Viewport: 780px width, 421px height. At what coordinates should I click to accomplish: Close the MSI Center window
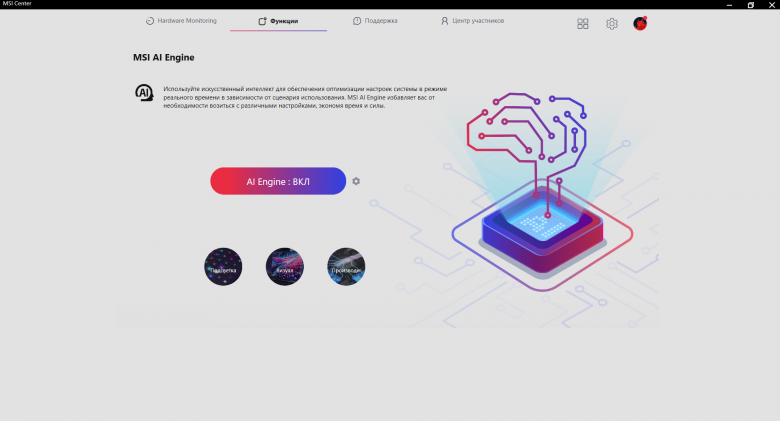(x=772, y=5)
